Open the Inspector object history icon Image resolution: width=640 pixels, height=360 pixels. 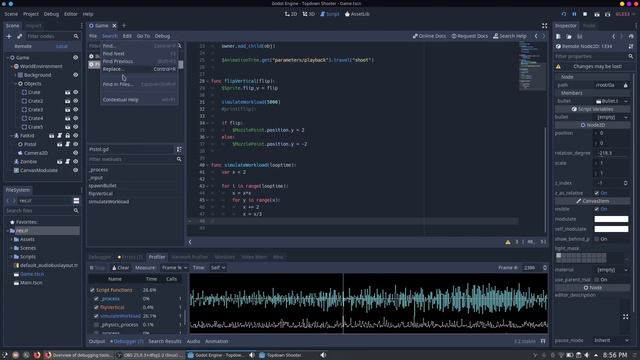631,36
